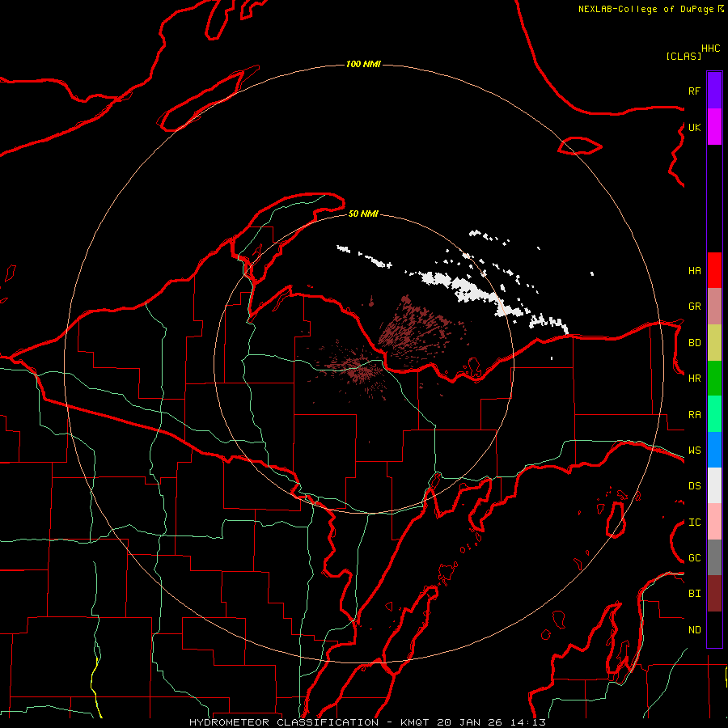Screen dimensions: 728x728
Task: Select the IC light pink legend swatch
Action: 714,522
